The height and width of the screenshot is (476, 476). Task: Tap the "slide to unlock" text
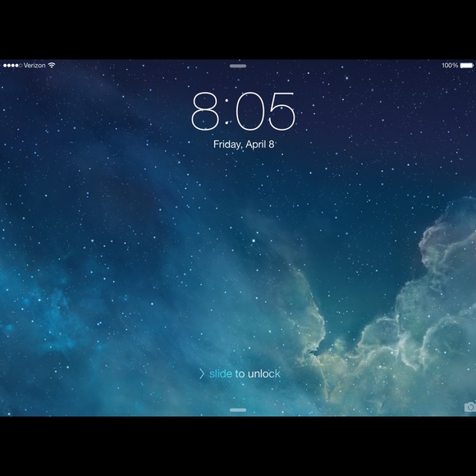click(245, 373)
